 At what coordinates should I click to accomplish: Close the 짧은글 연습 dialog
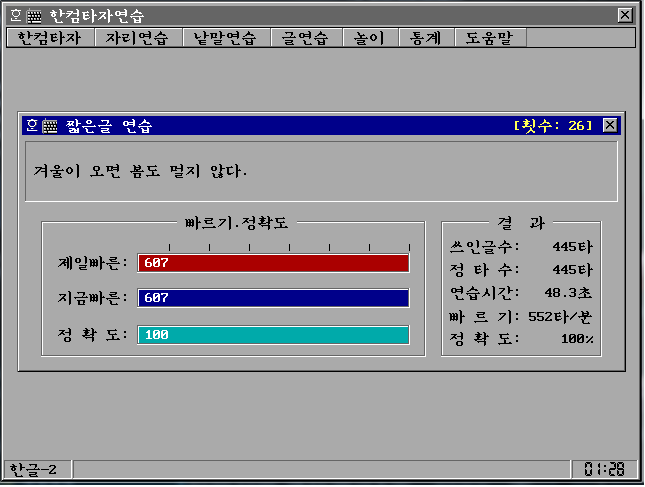[x=610, y=125]
